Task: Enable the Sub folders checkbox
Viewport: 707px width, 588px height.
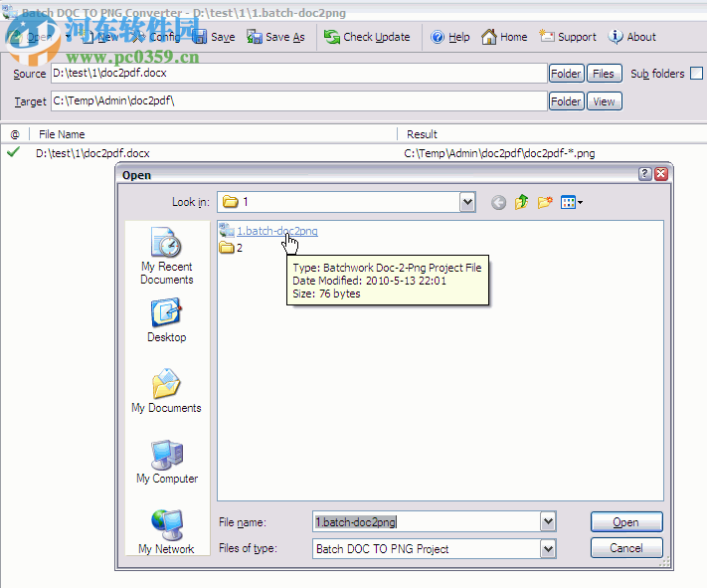Action: pos(697,73)
